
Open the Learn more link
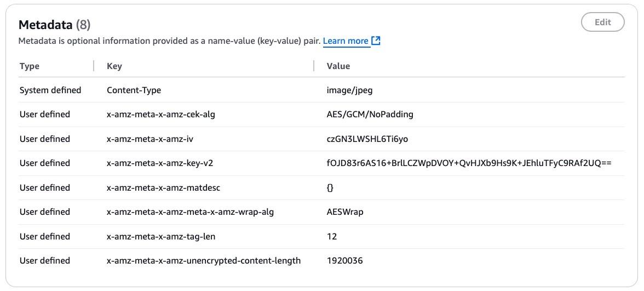click(x=346, y=41)
